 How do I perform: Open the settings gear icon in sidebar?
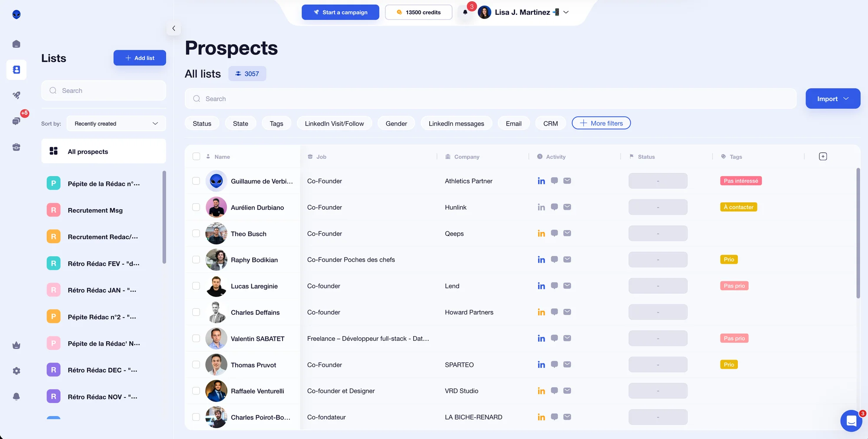(x=16, y=371)
